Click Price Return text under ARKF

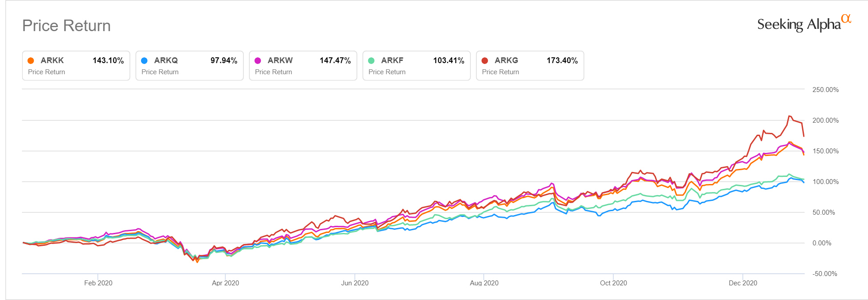[x=387, y=72]
